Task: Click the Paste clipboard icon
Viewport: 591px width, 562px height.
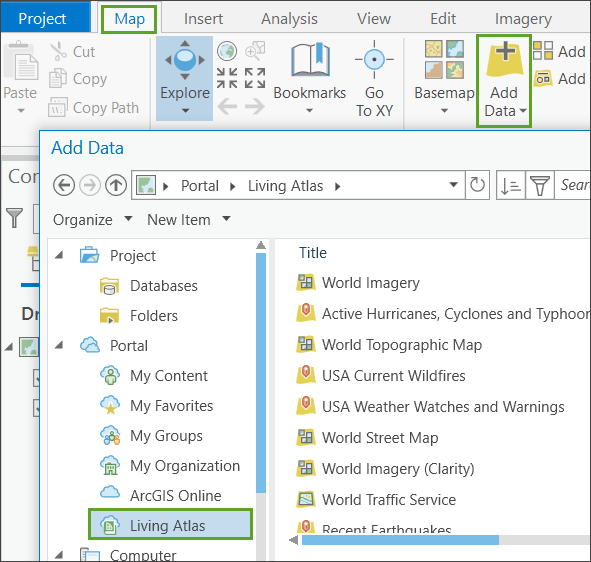Action: (x=21, y=61)
